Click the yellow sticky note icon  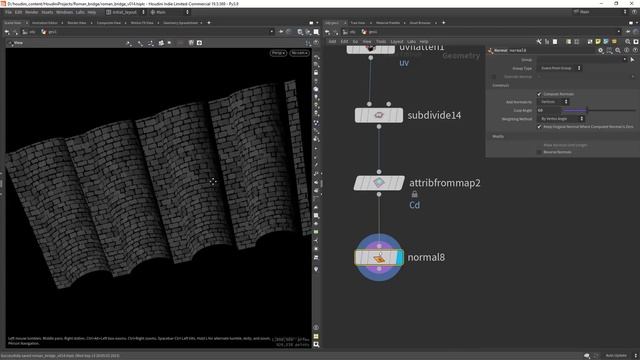pyautogui.click(x=598, y=42)
